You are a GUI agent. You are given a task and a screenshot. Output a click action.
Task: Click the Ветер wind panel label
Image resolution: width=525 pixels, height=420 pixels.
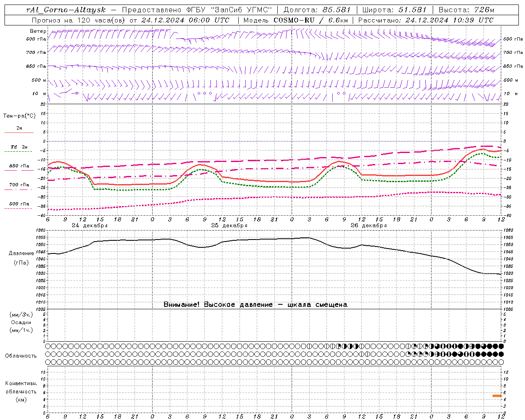(x=38, y=31)
